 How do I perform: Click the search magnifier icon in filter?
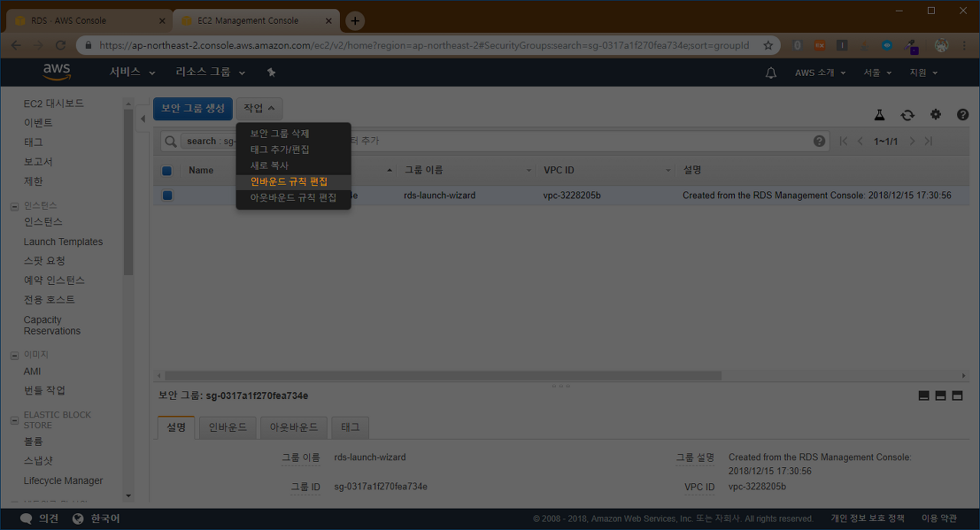171,141
